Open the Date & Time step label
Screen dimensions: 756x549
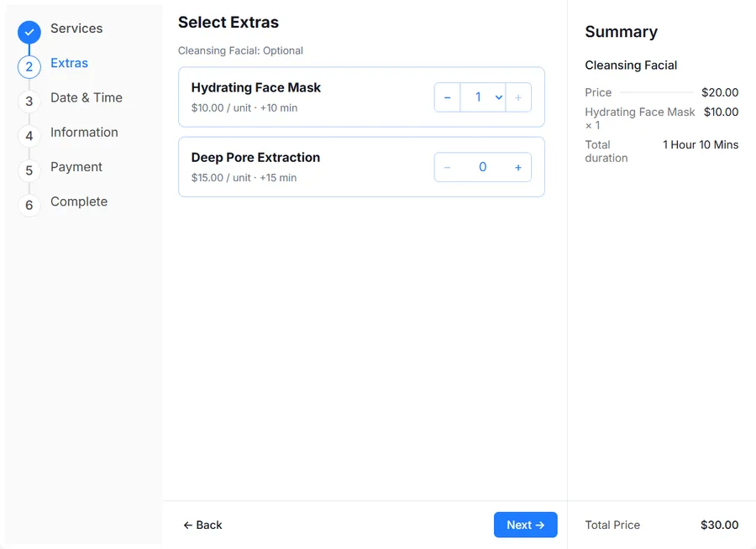click(87, 98)
